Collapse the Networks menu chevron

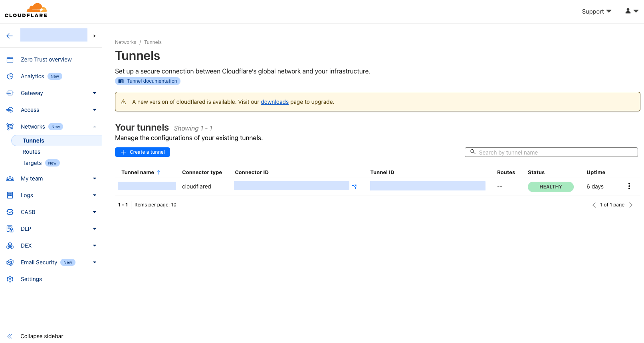pyautogui.click(x=95, y=127)
